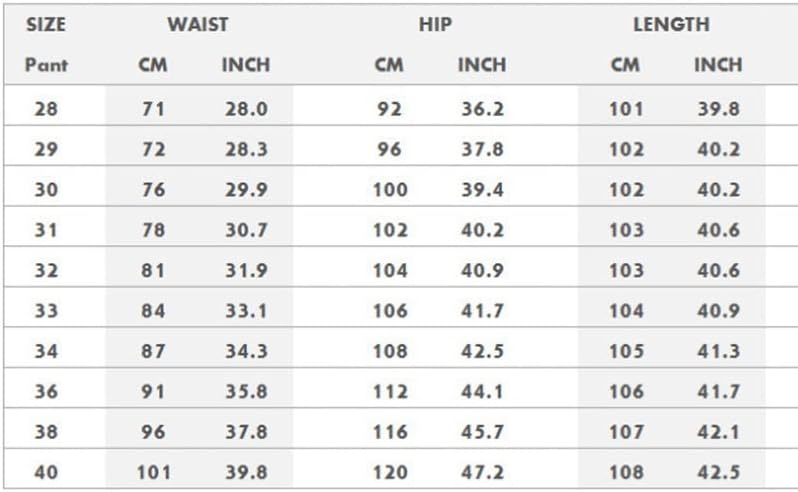Screen dimensions: 798x492
Task: Click hip value 112 cm
Action: point(389,392)
